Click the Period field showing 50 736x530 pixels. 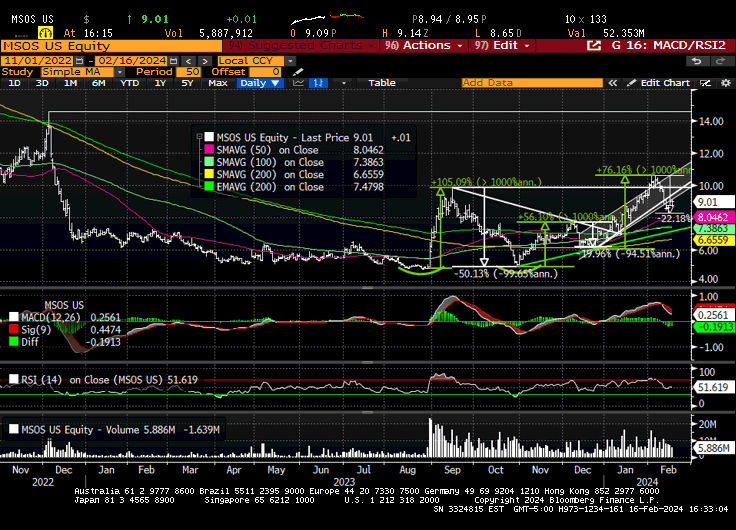coord(189,72)
